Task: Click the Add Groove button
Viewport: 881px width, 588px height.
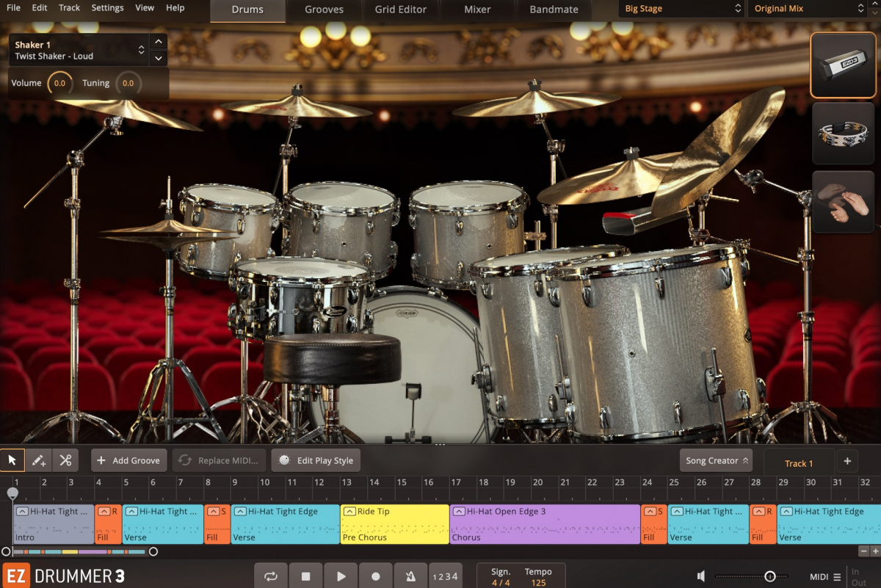Action: [128, 460]
